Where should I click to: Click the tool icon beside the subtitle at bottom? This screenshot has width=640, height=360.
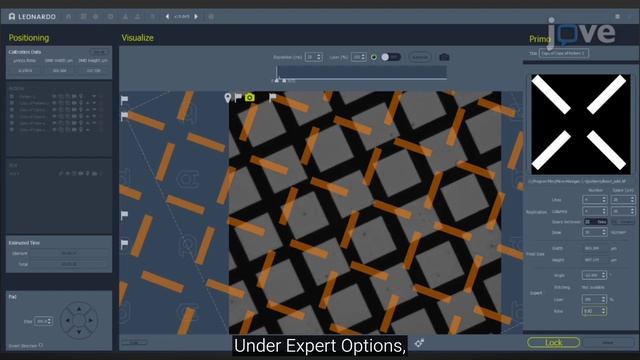click(x=419, y=343)
